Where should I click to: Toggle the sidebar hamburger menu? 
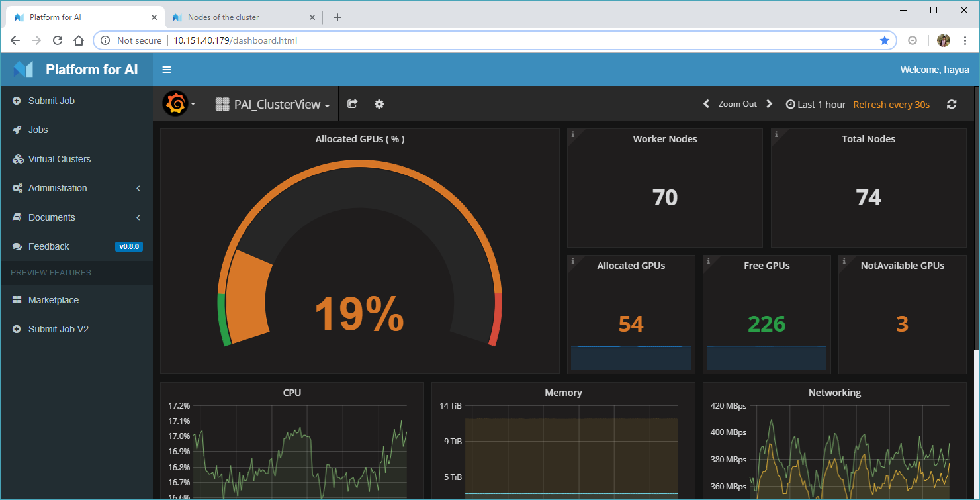tap(167, 70)
